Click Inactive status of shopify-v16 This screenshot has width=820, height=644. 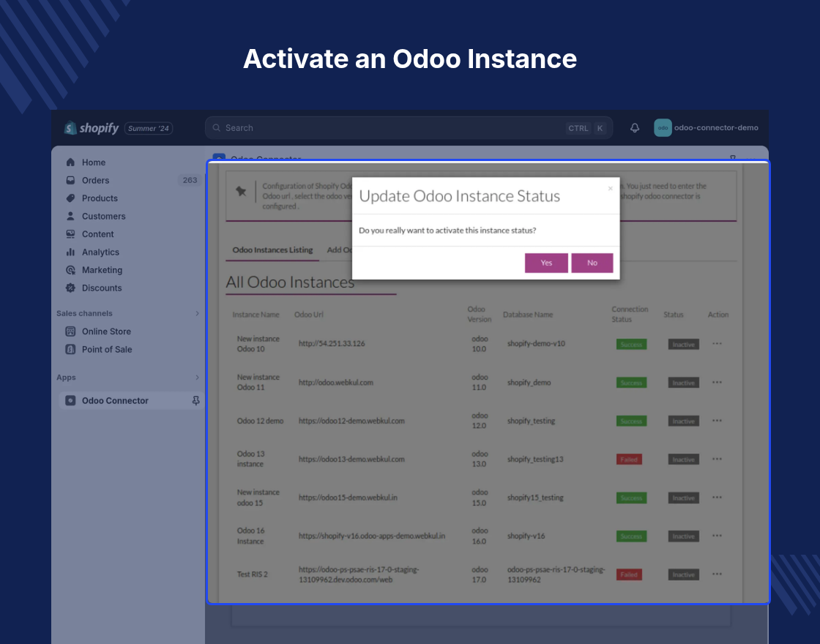[x=684, y=536]
